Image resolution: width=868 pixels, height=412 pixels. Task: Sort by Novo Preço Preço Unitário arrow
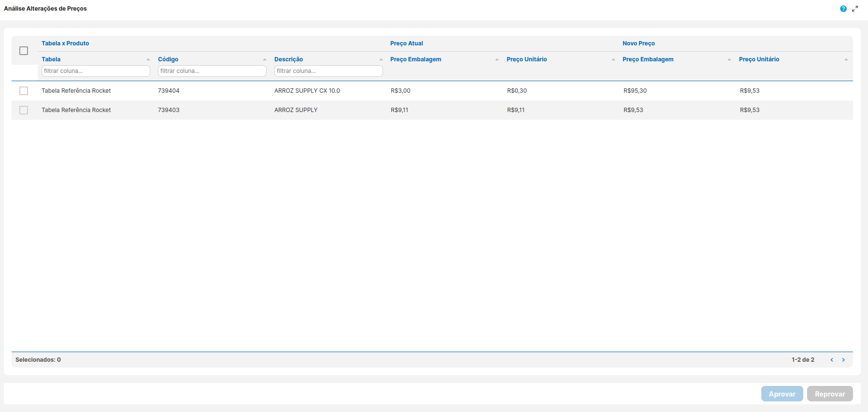click(x=846, y=59)
